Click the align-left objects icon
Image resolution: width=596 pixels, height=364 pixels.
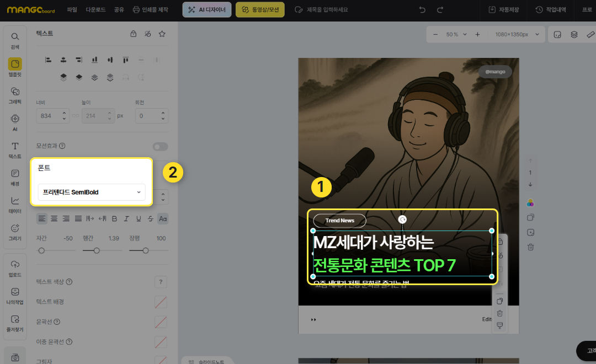pos(48,60)
